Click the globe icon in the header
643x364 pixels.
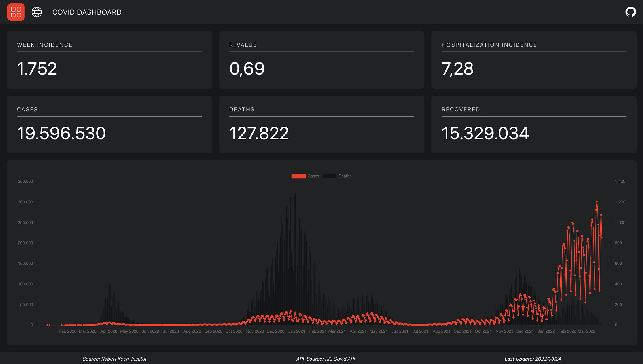37,12
